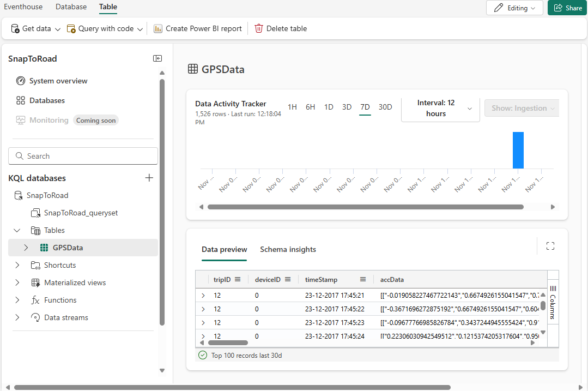The image size is (588, 391).
Task: Expand the Shortcuts node chevron
Action: coord(17,265)
